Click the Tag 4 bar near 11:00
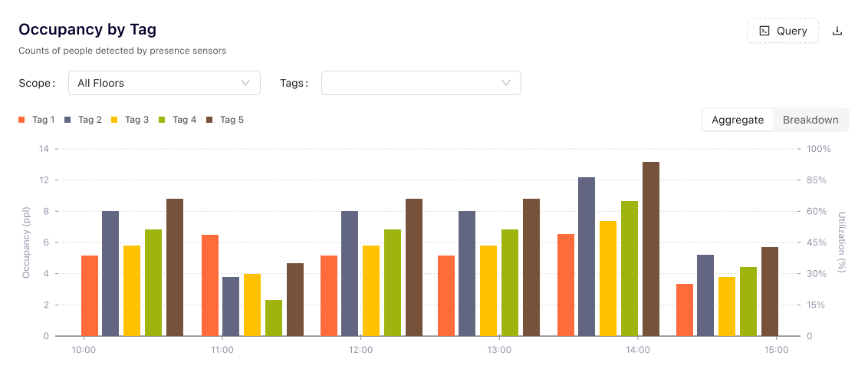 [x=274, y=318]
